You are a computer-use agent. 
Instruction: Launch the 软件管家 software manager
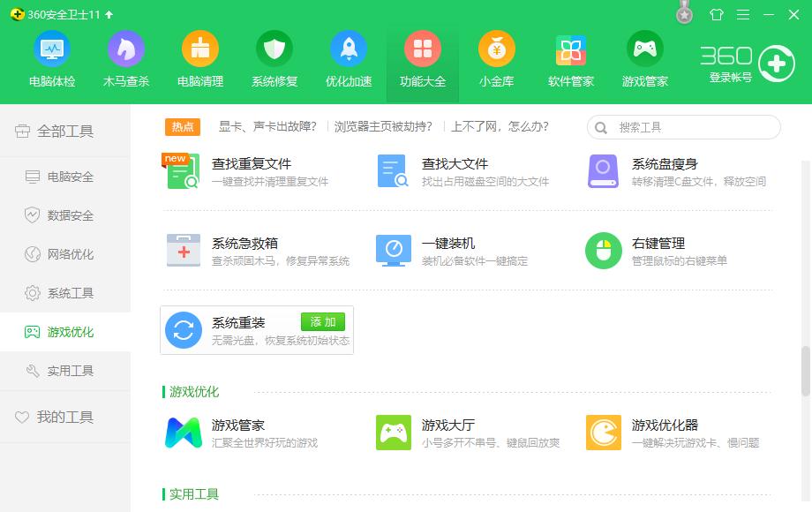tap(570, 57)
